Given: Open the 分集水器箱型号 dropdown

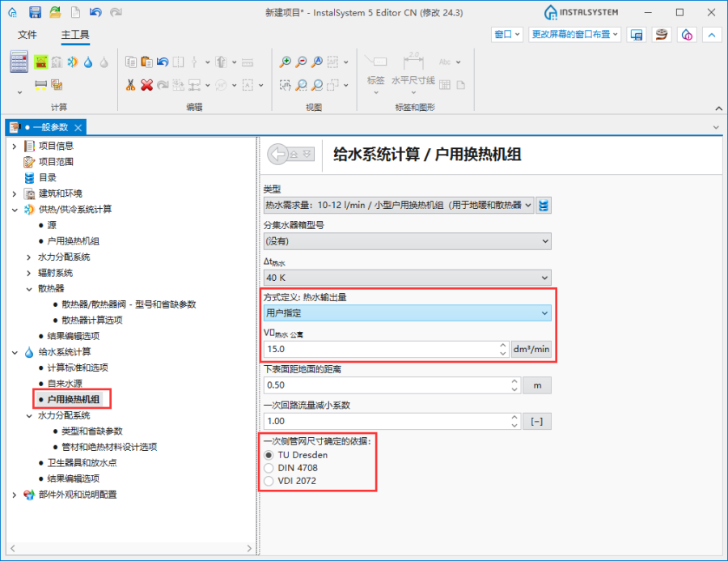Looking at the screenshot, I should point(407,241).
